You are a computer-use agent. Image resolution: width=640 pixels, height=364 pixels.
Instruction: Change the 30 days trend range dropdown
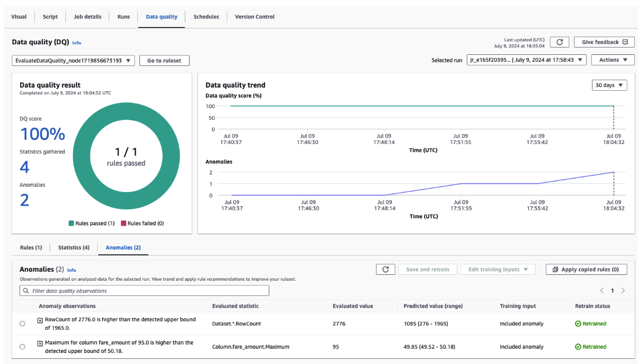pos(609,85)
